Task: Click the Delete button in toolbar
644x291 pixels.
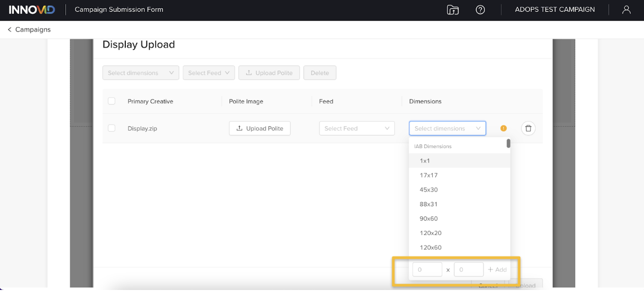Action: point(320,73)
